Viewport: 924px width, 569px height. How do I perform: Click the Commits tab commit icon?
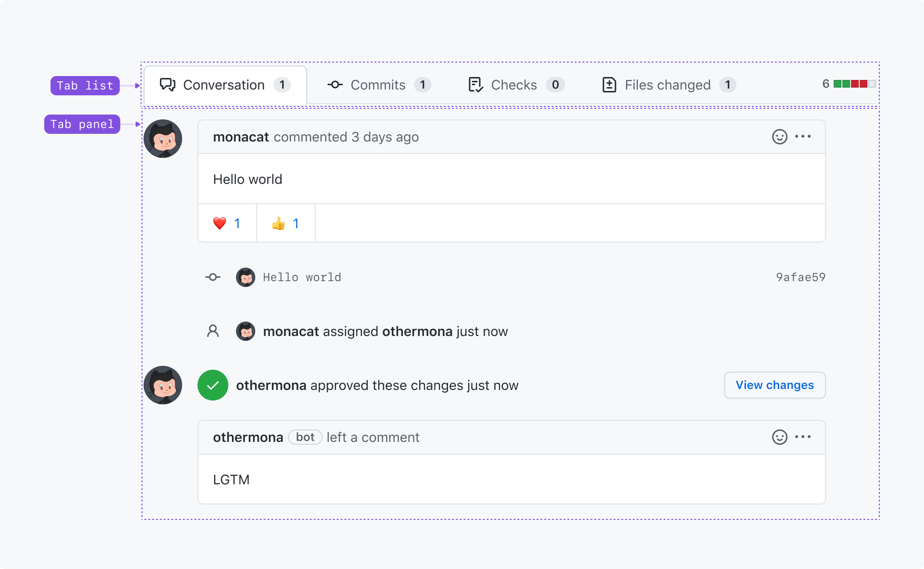(x=335, y=85)
